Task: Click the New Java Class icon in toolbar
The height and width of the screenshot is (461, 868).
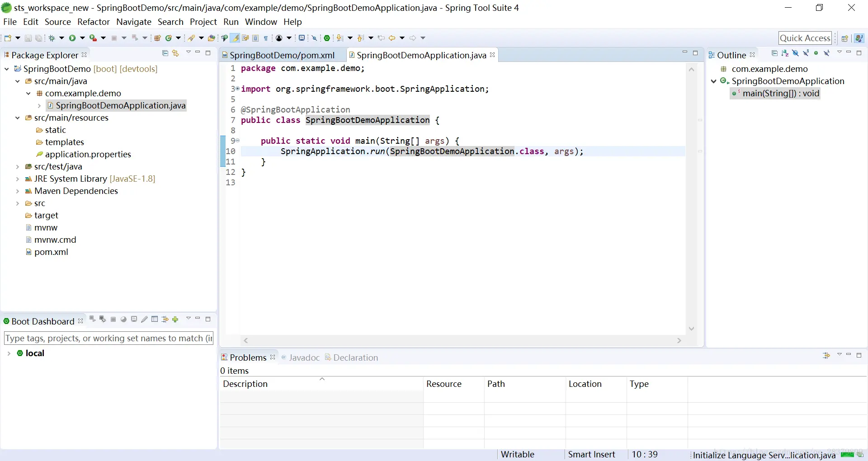Action: click(x=169, y=38)
